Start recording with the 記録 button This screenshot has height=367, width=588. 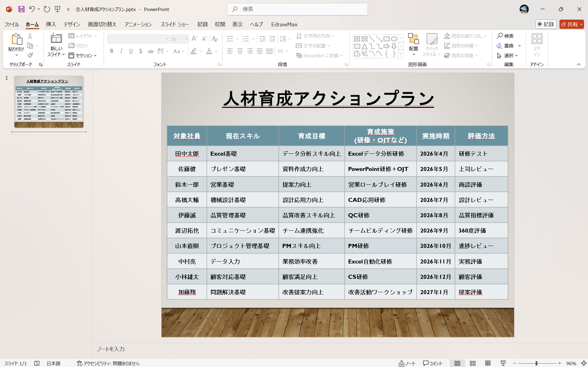point(546,24)
